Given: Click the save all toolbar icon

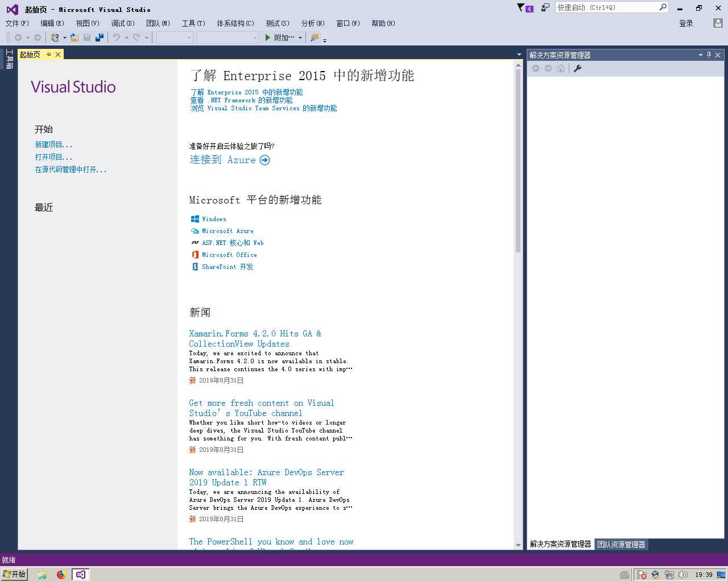Looking at the screenshot, I should tap(100, 38).
